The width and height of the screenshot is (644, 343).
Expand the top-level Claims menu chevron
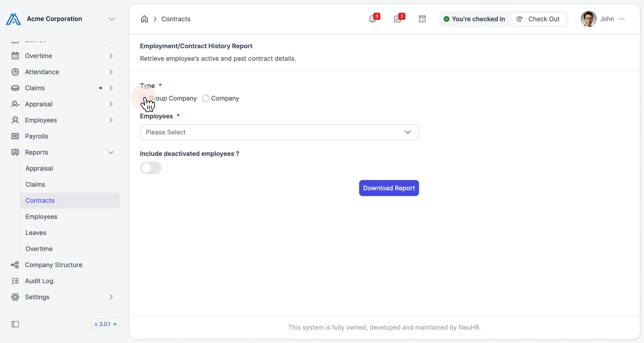(111, 88)
